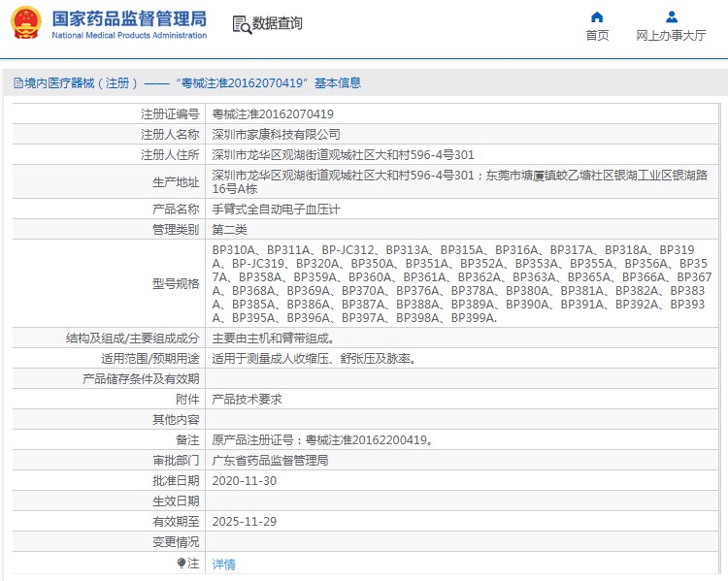
Task: Click the 管理类别 row label
Action: click(x=176, y=230)
